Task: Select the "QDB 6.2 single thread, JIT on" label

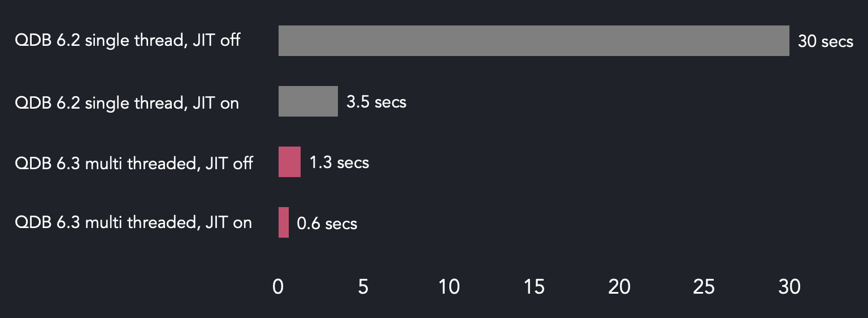Action: pyautogui.click(x=127, y=102)
